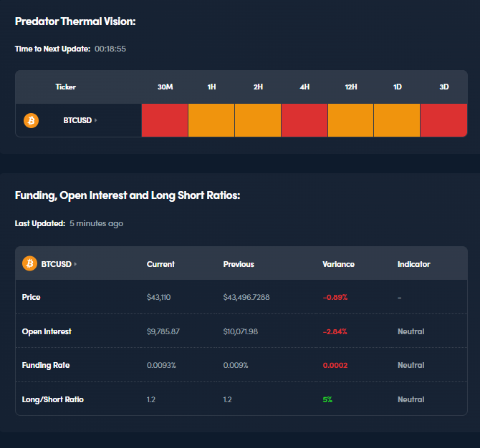This screenshot has height=448, width=480.
Task: Click the Bitcoin icon in Thermal Vision row
Action: pos(32,120)
